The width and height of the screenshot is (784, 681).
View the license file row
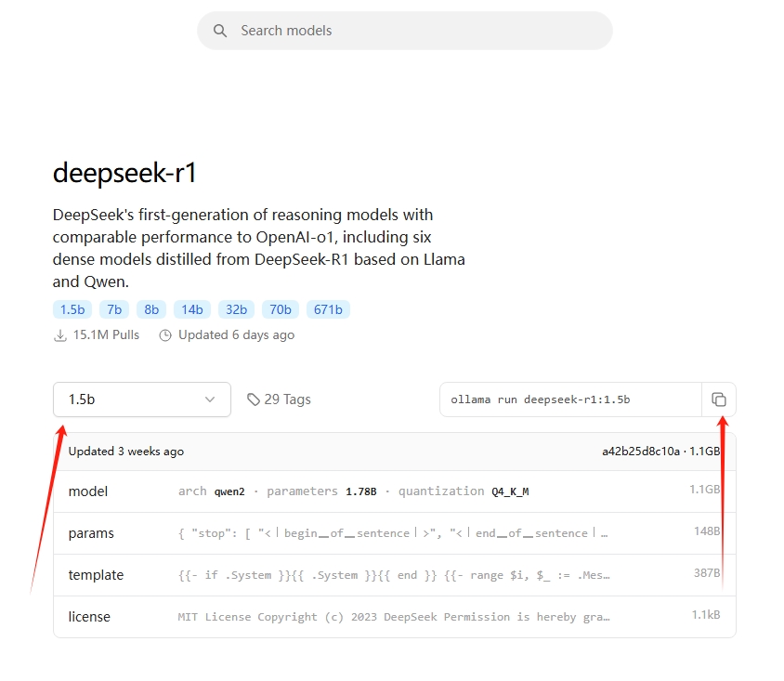point(395,617)
